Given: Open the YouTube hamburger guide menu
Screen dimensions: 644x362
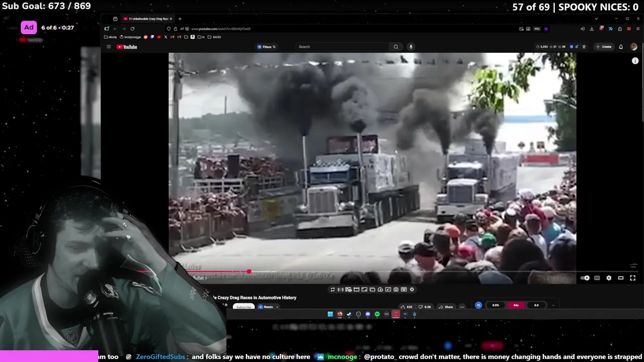Looking at the screenshot, I should click(109, 47).
